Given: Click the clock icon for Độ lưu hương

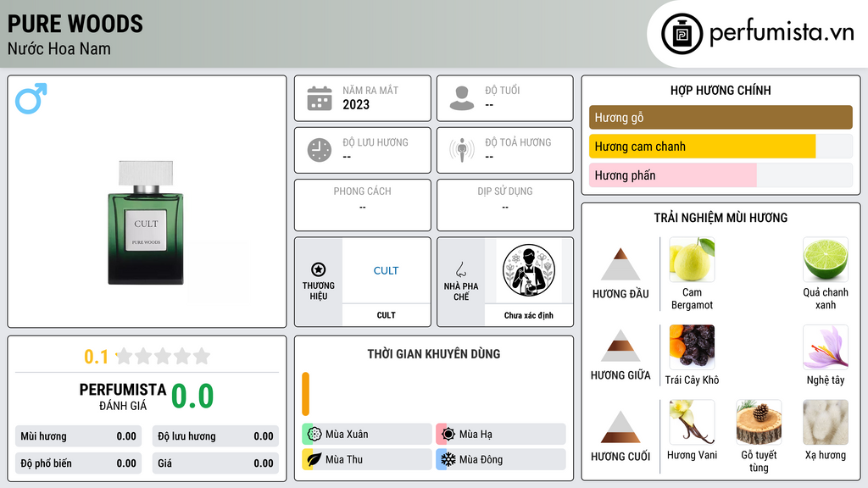Looking at the screenshot, I should click(320, 150).
